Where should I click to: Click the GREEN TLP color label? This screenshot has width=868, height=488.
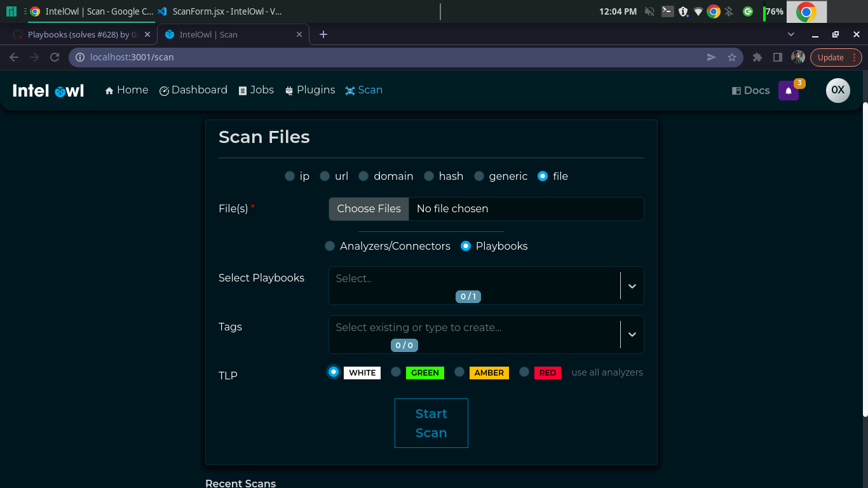[x=425, y=373]
